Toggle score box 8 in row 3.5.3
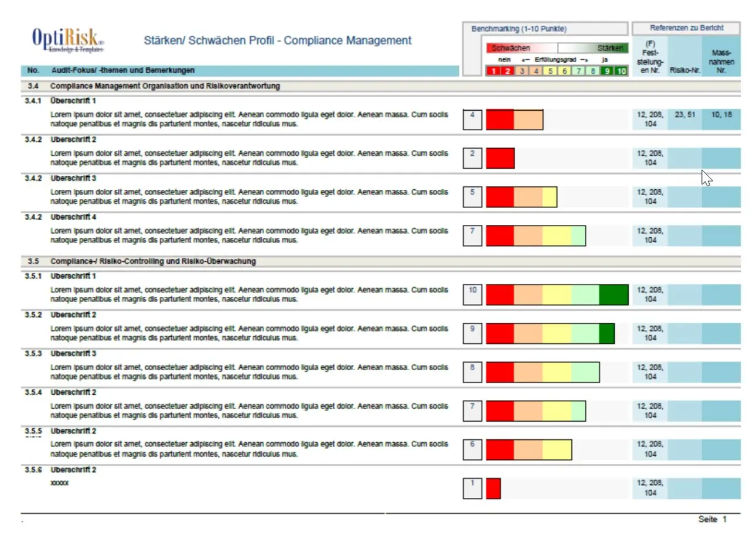The image size is (756, 533). click(x=472, y=372)
